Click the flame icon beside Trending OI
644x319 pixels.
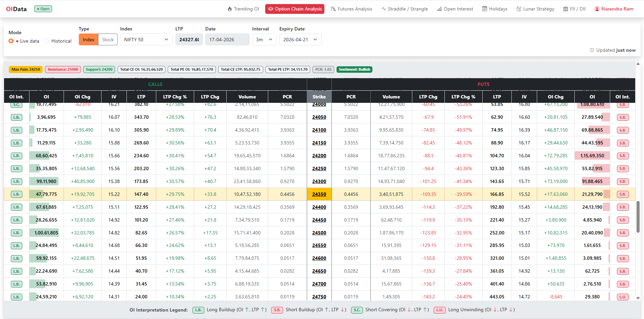[x=230, y=9]
